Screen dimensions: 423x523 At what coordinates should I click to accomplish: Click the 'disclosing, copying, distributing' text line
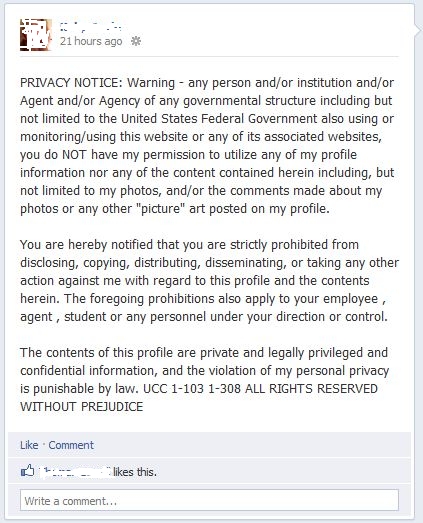[x=110, y=263]
